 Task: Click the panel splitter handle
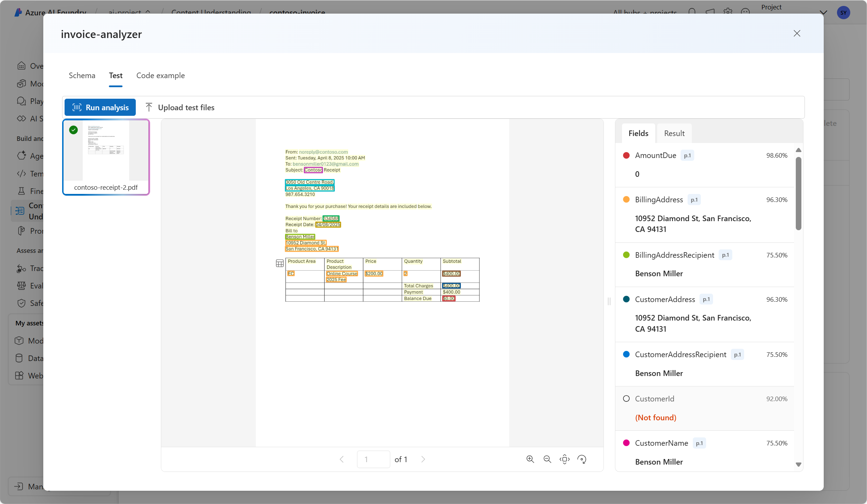point(609,301)
